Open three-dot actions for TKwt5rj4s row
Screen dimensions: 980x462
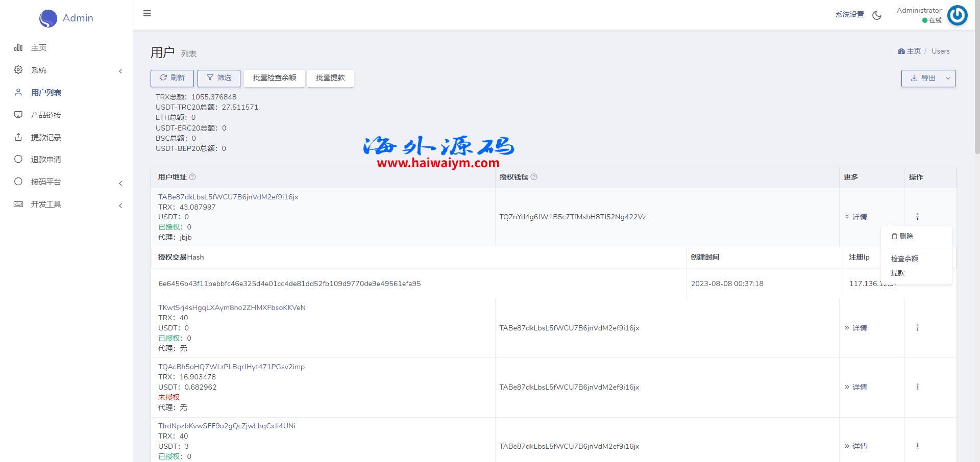(917, 328)
